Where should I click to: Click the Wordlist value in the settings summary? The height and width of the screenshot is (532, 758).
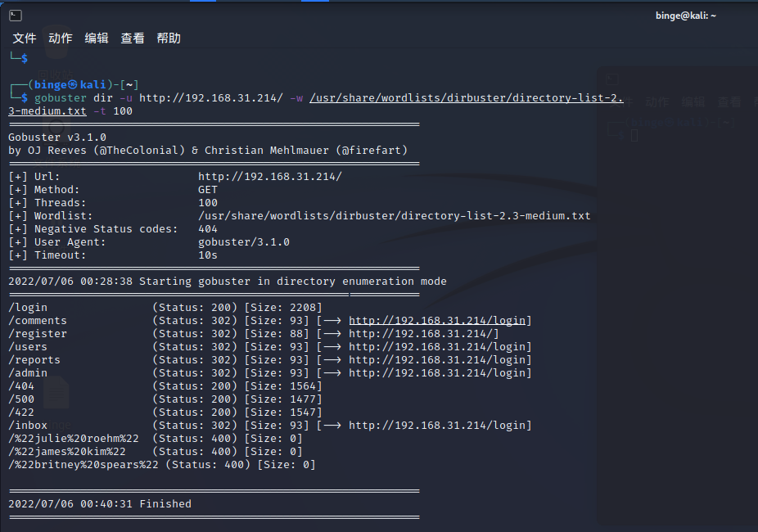(394, 215)
